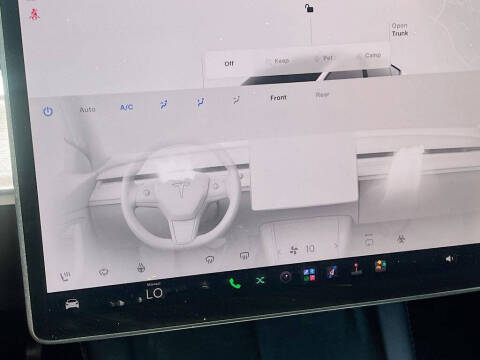Tap the unlocked padlock icon

309,8
